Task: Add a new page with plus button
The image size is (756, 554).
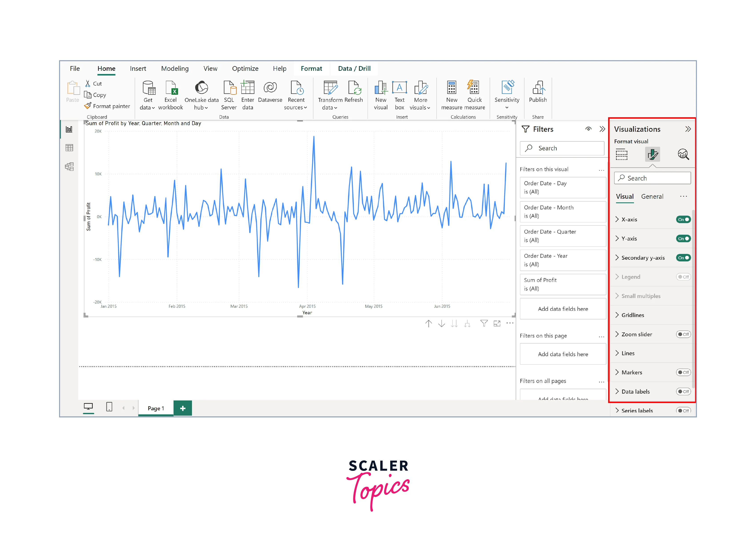Action: pos(183,408)
